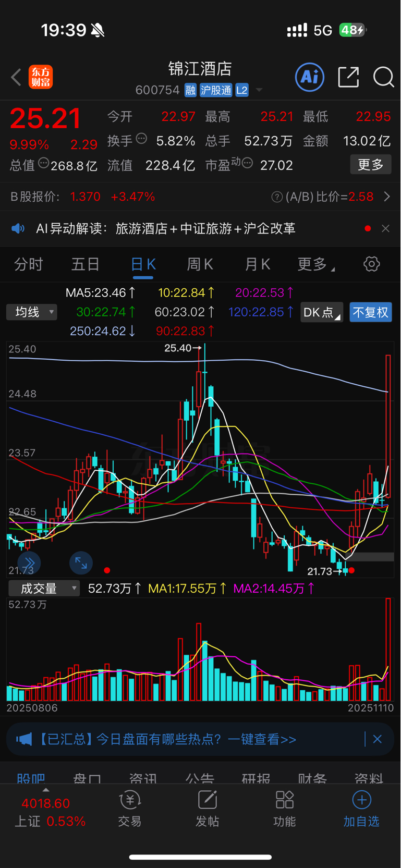The height and width of the screenshot is (868, 401).
Task: Open AI异动解读 旅游酒店 text
Action: (205, 228)
